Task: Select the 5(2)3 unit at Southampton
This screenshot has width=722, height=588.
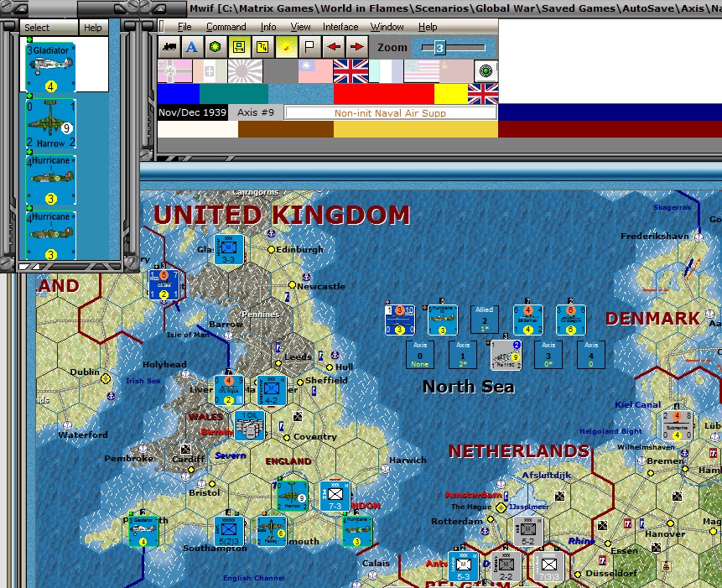Action: (229, 531)
